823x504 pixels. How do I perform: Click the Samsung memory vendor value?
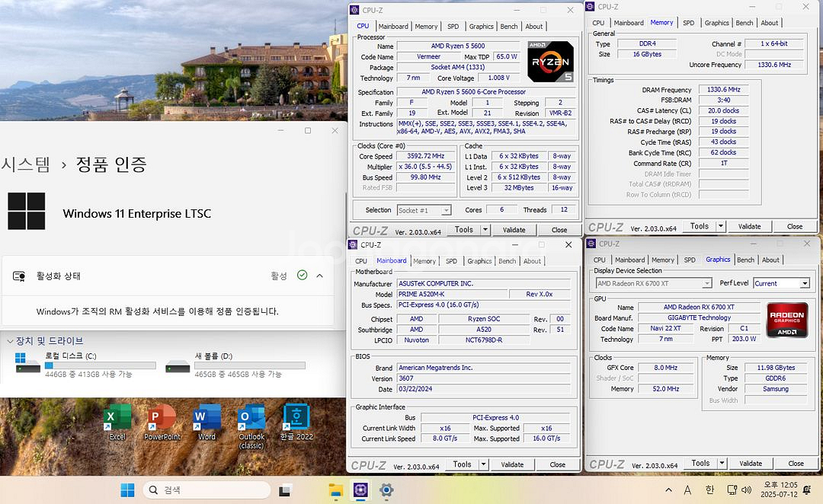tap(775, 389)
